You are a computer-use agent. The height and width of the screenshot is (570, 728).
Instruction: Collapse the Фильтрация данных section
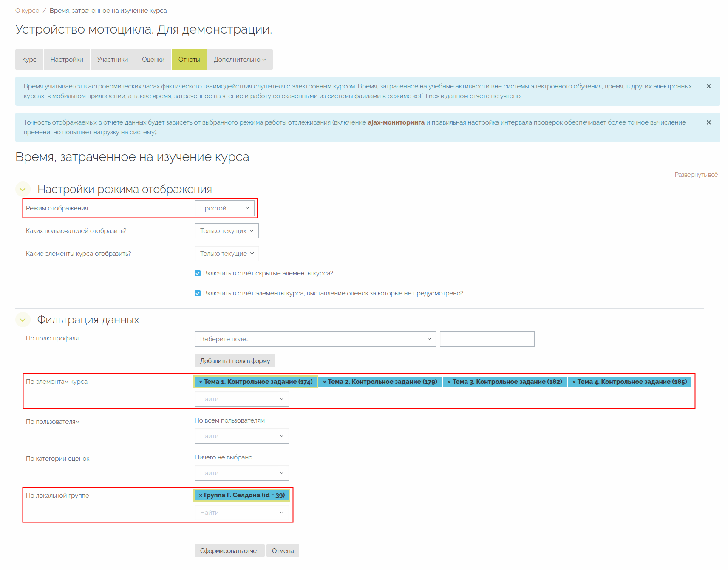point(23,320)
